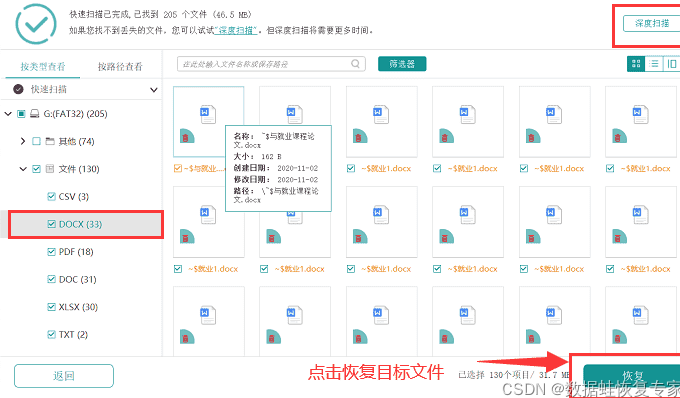Click the 文件 category icon
The width and height of the screenshot is (680, 398).
coord(50,169)
